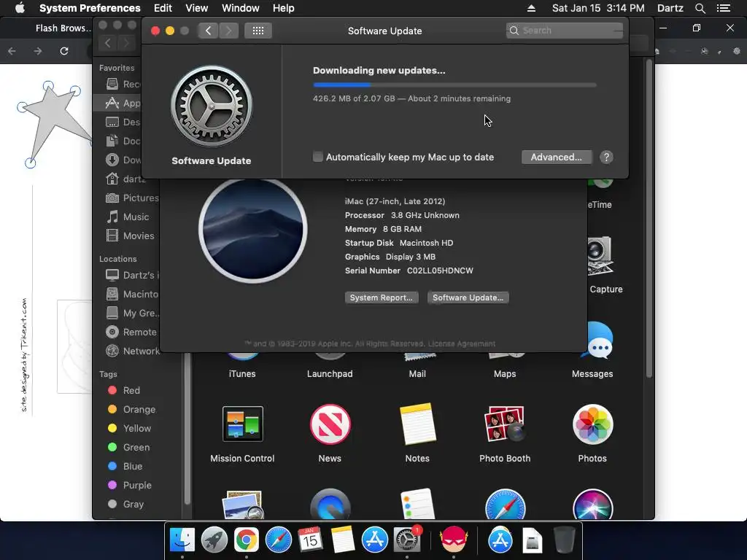Go back in System Preferences toolbar
The image size is (747, 560).
(208, 31)
